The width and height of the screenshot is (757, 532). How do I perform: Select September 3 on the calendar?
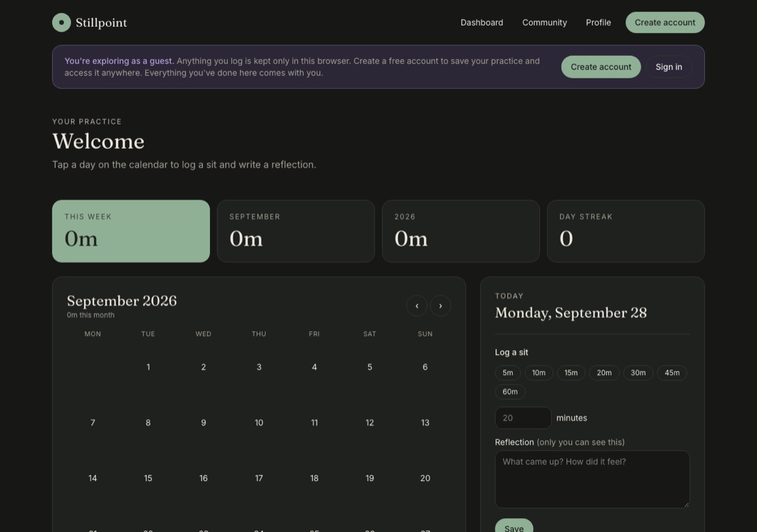tap(259, 367)
